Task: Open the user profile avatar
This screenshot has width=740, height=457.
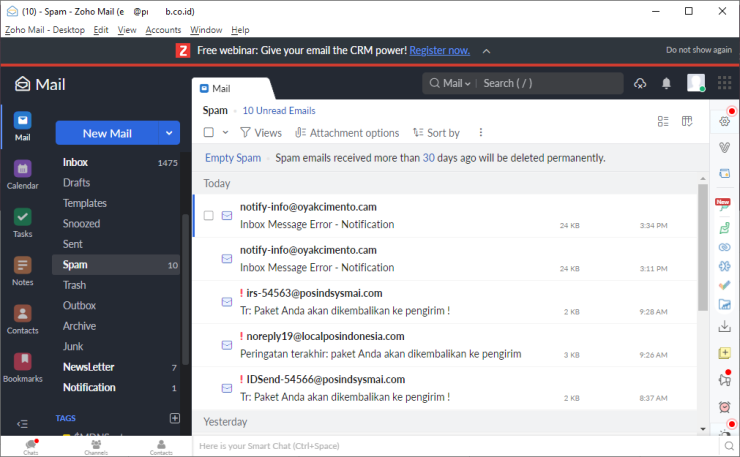Action: [x=696, y=83]
